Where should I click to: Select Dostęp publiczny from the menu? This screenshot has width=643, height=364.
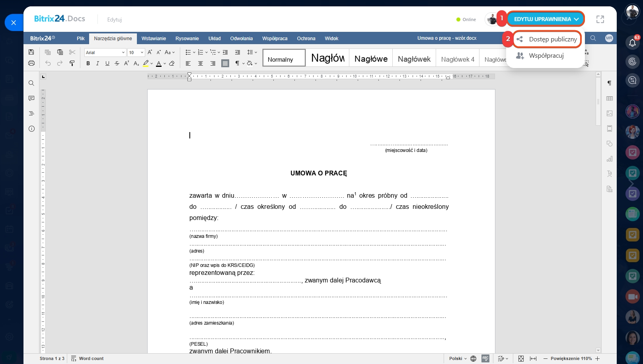coord(547,39)
